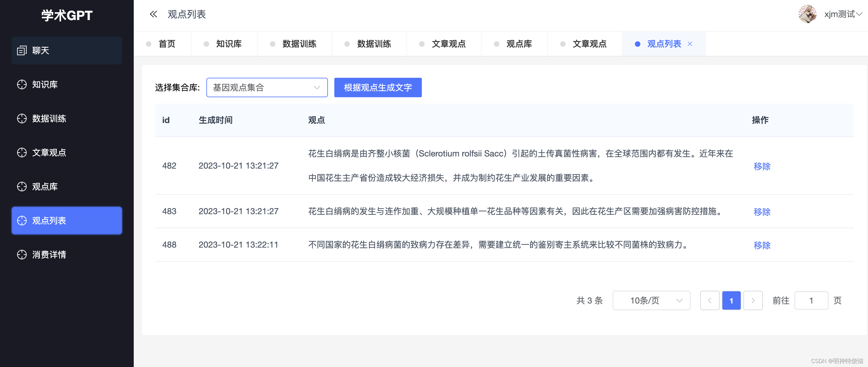Select page 1 in pagination
868x367 pixels.
click(731, 300)
